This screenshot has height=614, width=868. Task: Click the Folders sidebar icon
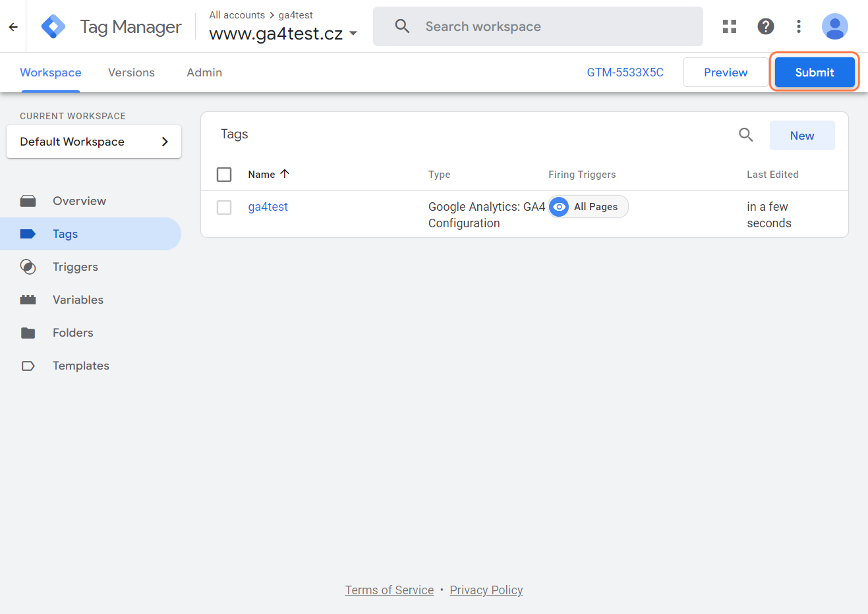coord(28,333)
